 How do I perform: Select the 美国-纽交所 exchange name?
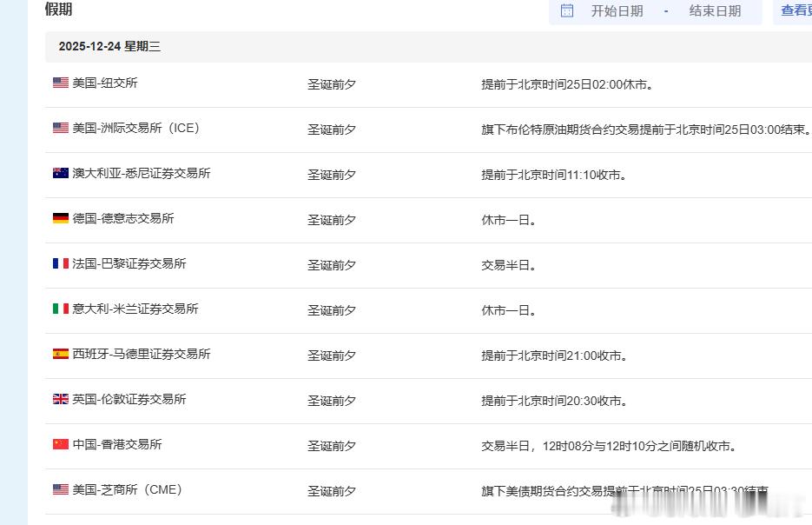click(104, 83)
